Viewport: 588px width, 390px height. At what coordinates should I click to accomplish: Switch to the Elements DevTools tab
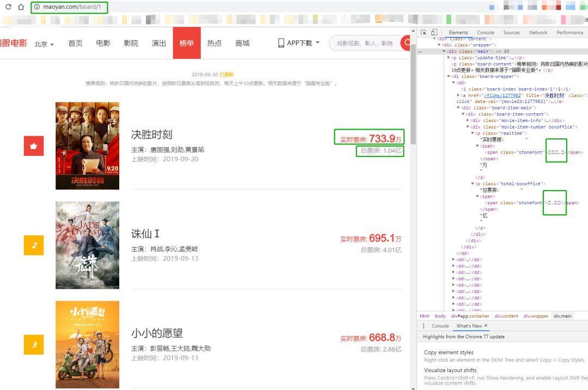[x=458, y=33]
